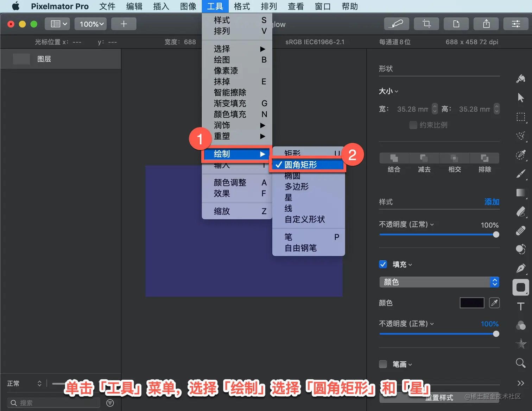Choose Free Pen in submenu

click(309, 248)
